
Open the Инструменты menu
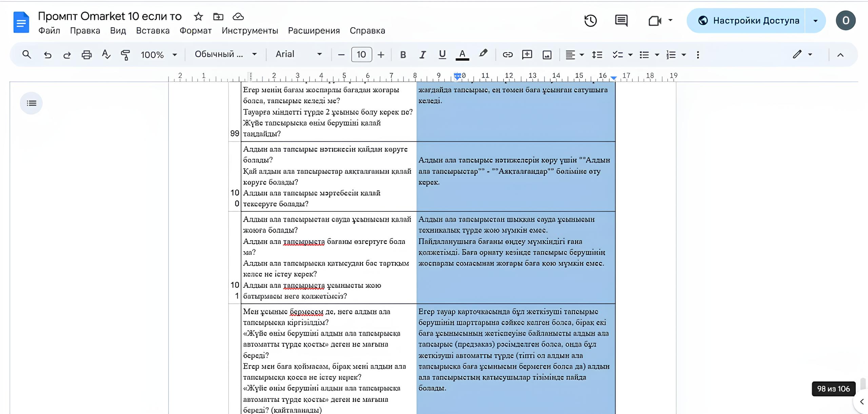[250, 31]
